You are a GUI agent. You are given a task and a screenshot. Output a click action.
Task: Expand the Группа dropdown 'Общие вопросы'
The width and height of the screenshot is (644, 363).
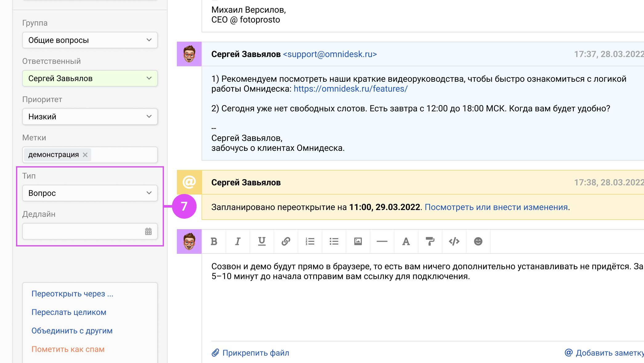point(90,40)
